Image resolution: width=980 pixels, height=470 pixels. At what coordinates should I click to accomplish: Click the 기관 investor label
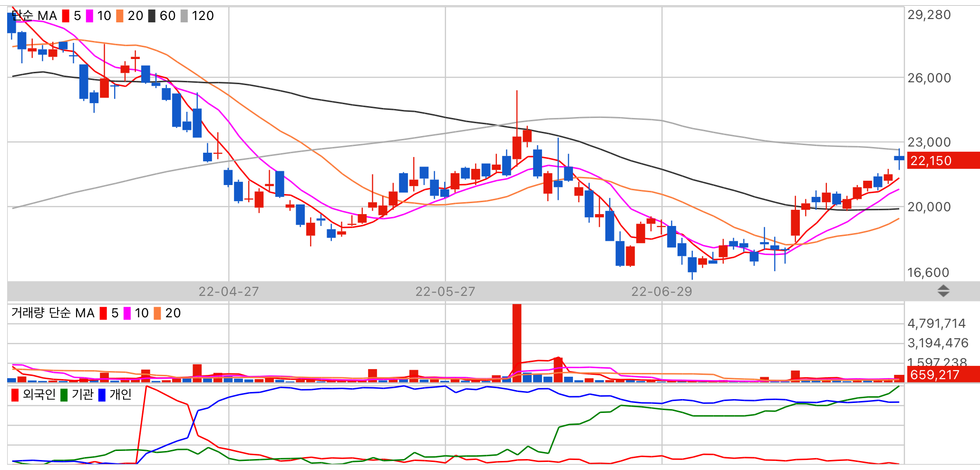point(82,394)
